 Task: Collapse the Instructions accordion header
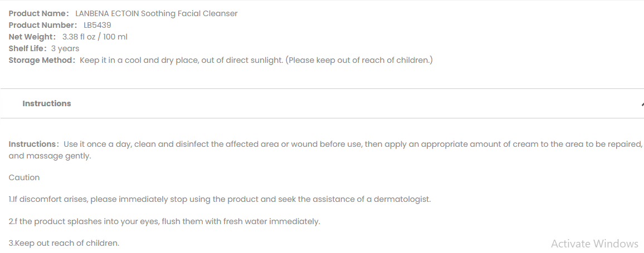point(322,103)
